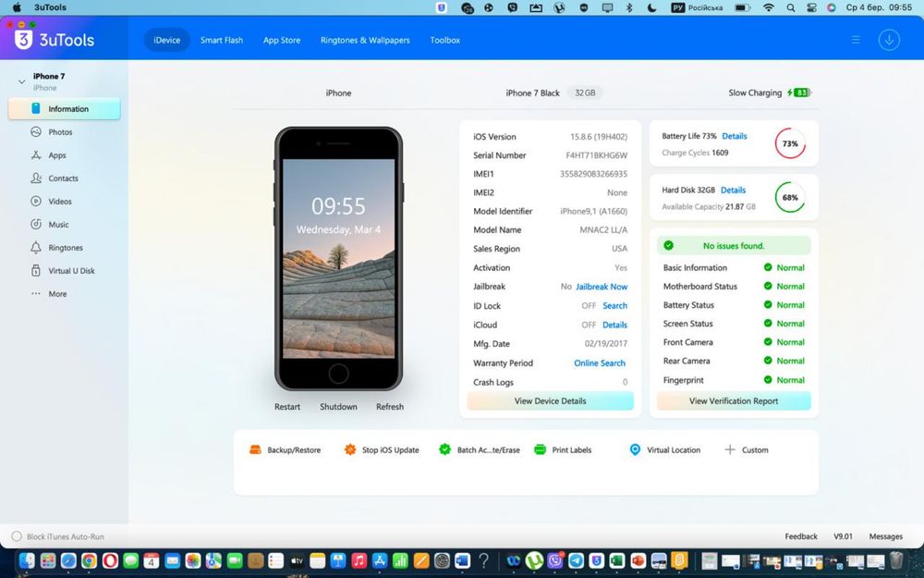The height and width of the screenshot is (578, 924).
Task: Open the Hard Disk Details link
Action: pyautogui.click(x=733, y=190)
